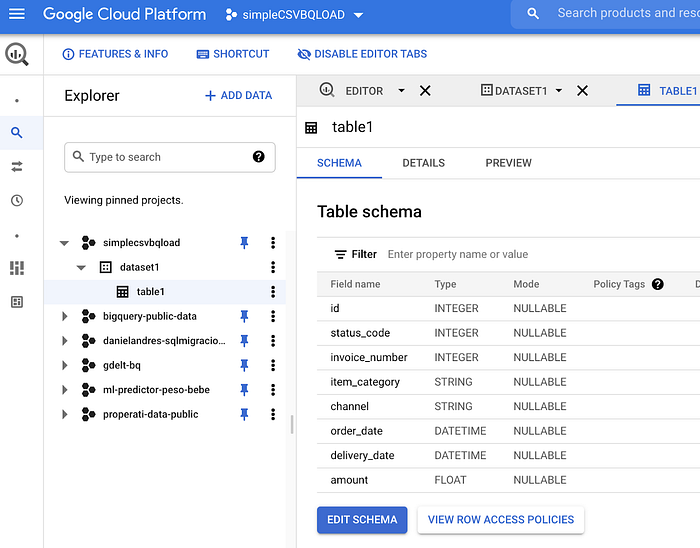The height and width of the screenshot is (548, 700).
Task: Expand the gdelt-bq project
Action: click(x=65, y=365)
